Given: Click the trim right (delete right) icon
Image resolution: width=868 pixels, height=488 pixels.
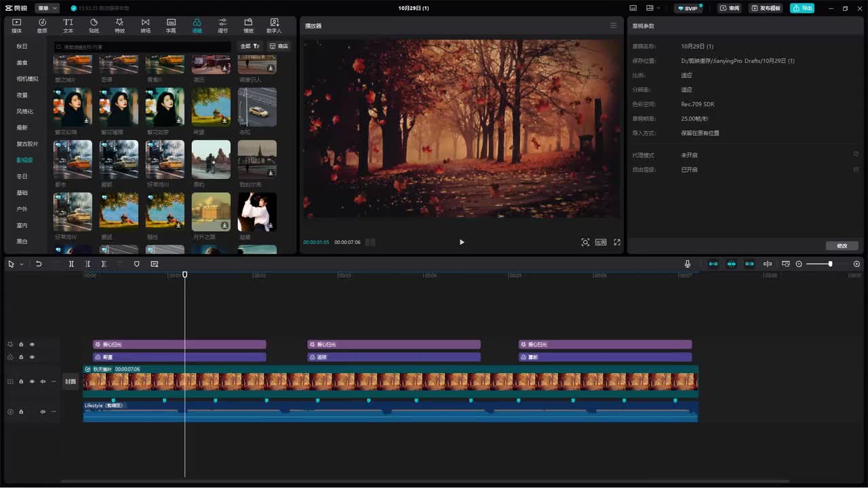Looking at the screenshot, I should pos(104,264).
